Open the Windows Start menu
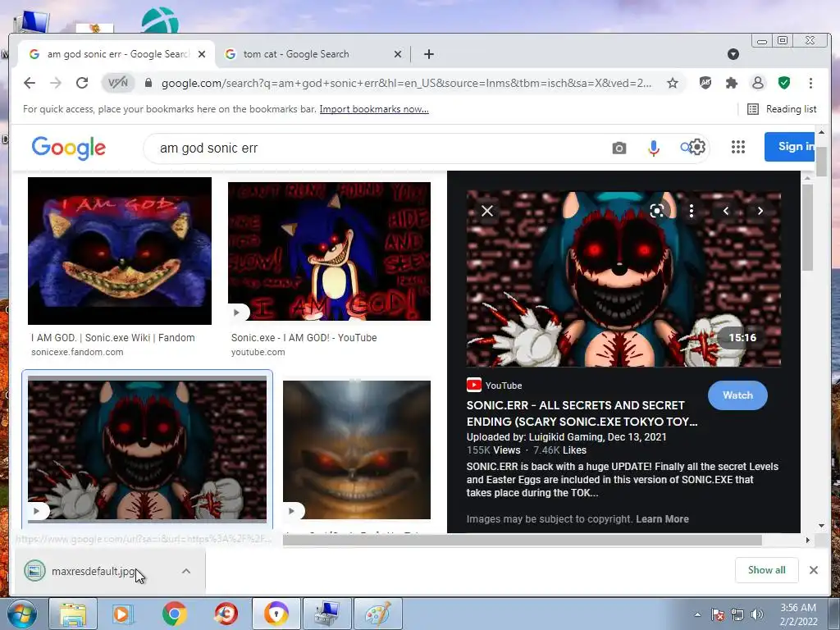840x630 pixels. click(x=22, y=614)
